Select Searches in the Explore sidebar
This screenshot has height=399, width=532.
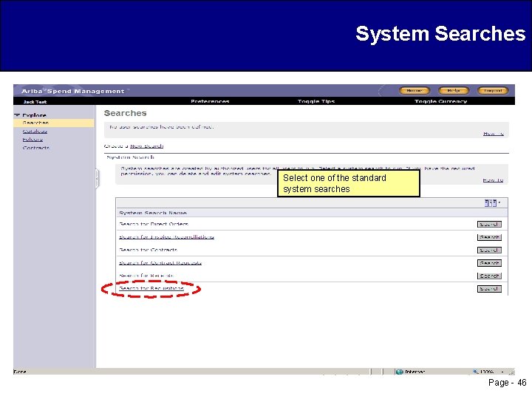point(35,123)
